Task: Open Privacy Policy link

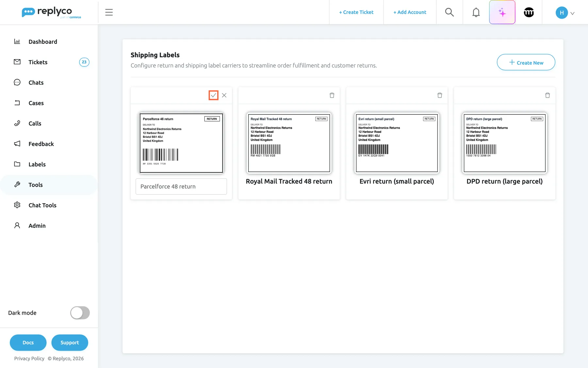Action: tap(29, 359)
